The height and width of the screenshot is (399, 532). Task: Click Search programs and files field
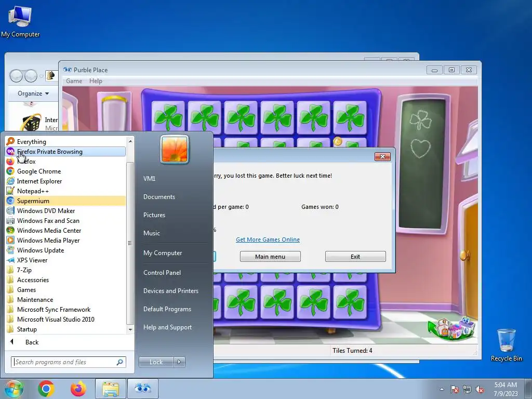pyautogui.click(x=68, y=362)
